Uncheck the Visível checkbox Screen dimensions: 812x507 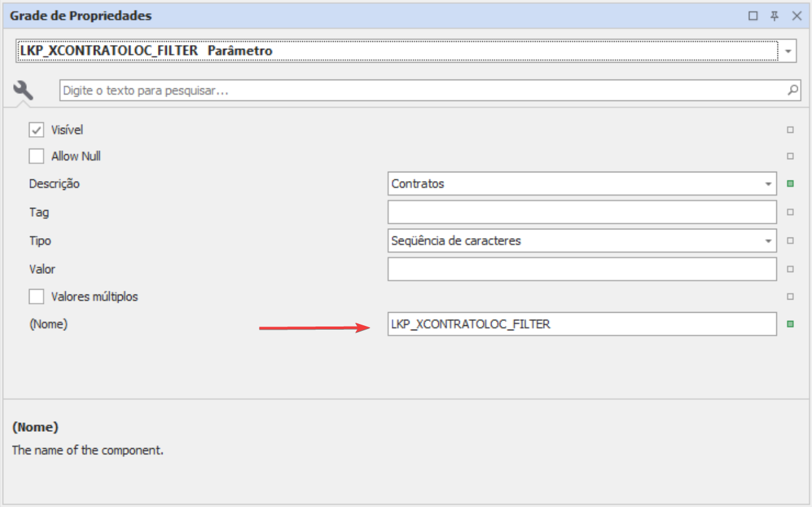coord(36,130)
